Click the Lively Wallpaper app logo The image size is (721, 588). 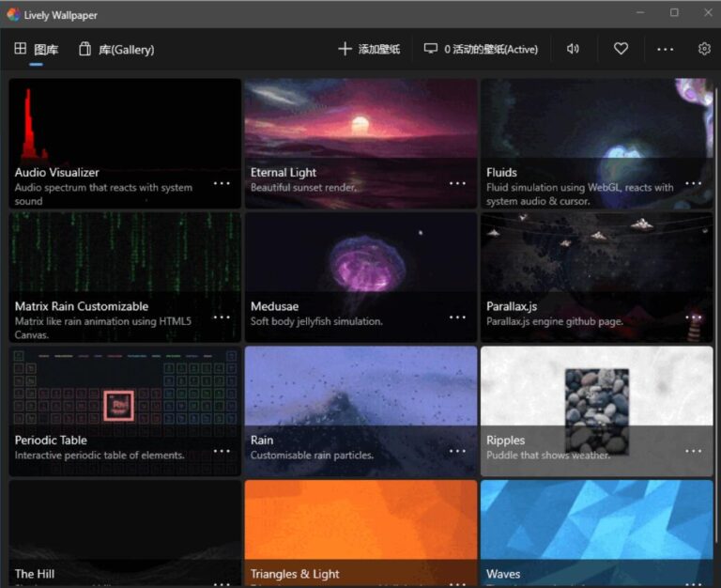[x=12, y=14]
